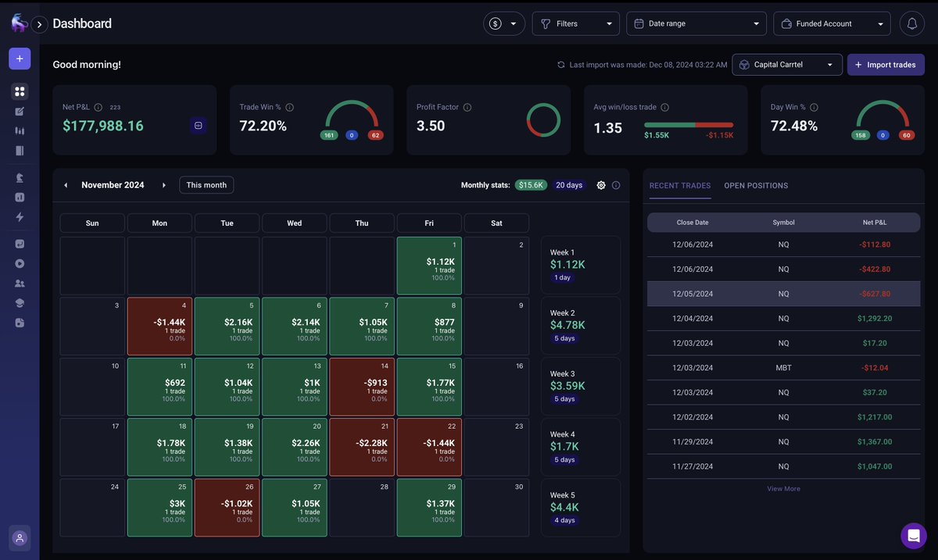Select the 12/05/2024 NQ -$627.80 trade row

pyautogui.click(x=783, y=294)
